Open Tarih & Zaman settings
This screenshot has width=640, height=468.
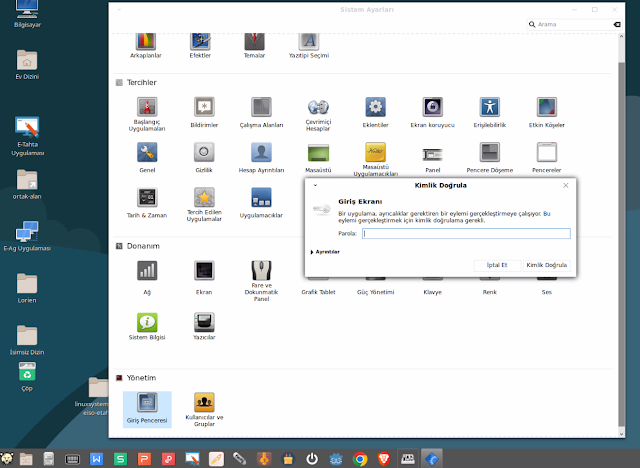point(147,203)
